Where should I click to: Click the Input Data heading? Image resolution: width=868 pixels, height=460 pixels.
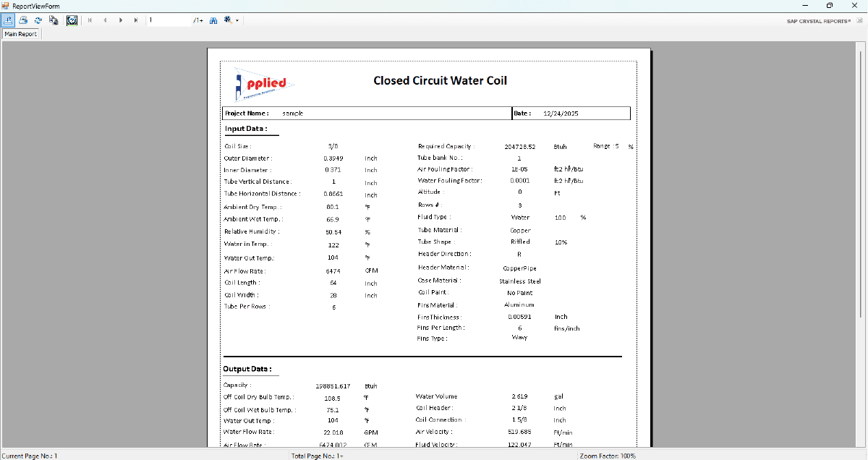[x=246, y=129]
